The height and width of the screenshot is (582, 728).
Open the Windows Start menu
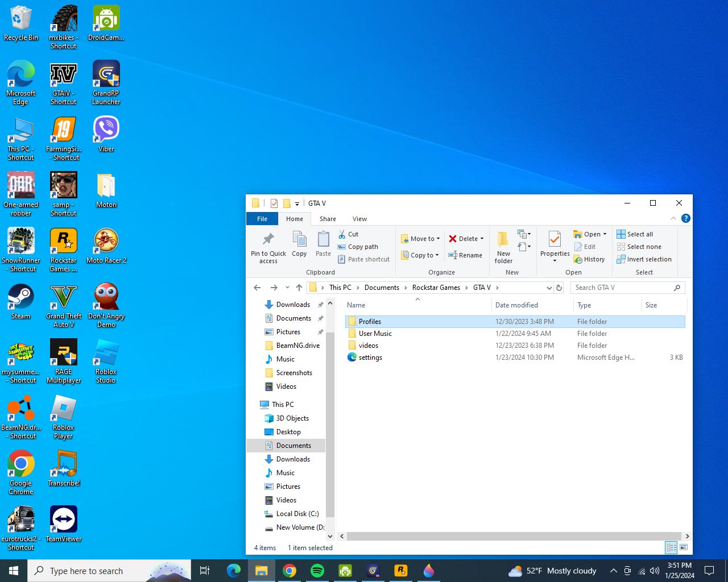pyautogui.click(x=14, y=571)
